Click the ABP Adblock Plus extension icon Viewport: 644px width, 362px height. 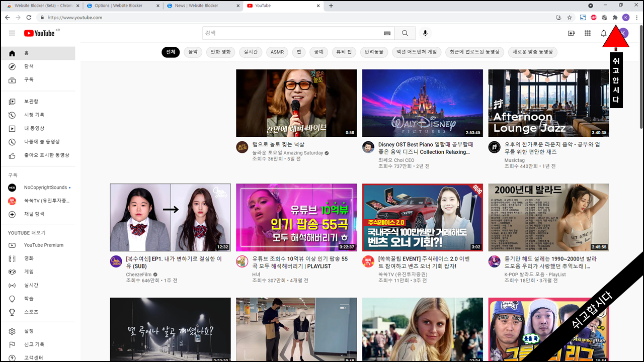pyautogui.click(x=594, y=17)
